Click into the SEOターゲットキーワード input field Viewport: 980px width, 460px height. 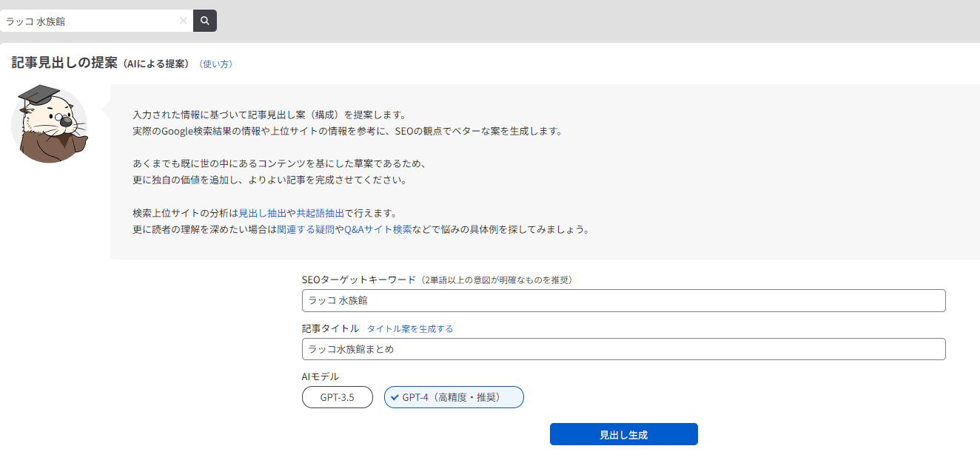[x=623, y=300]
